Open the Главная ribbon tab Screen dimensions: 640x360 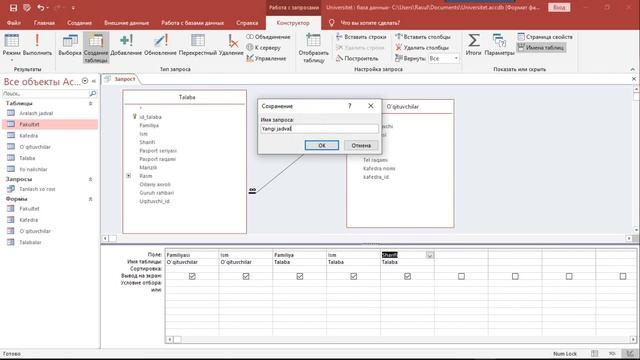point(44,23)
